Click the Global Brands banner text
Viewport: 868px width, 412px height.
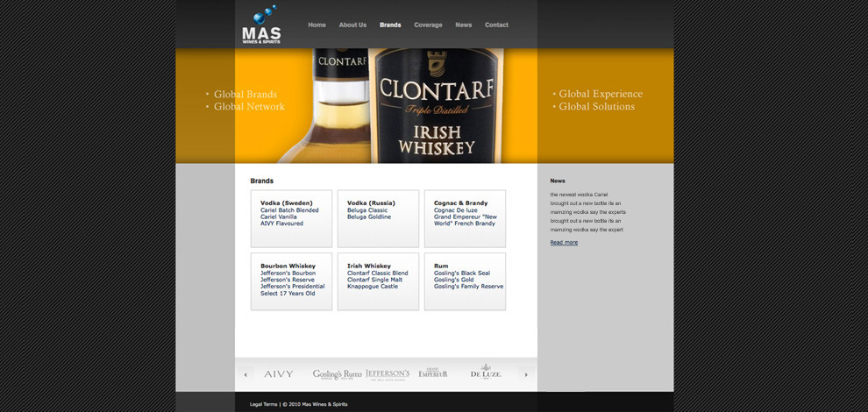pos(245,94)
